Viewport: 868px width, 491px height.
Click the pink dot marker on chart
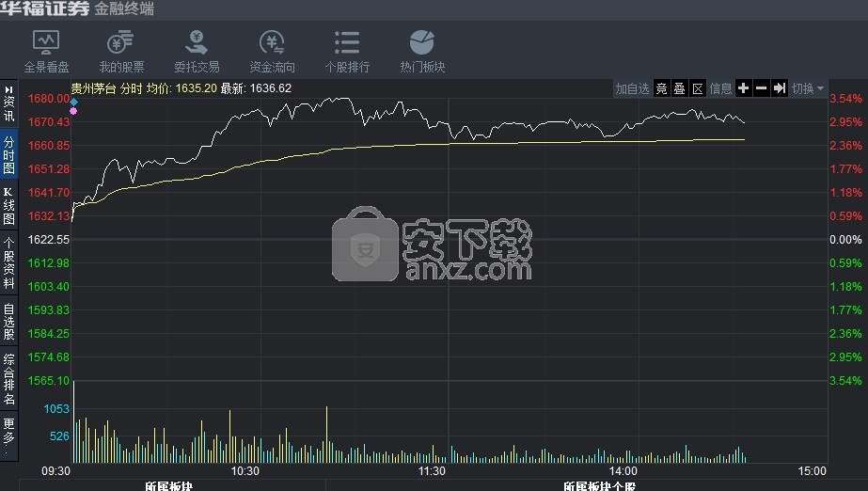(x=73, y=111)
